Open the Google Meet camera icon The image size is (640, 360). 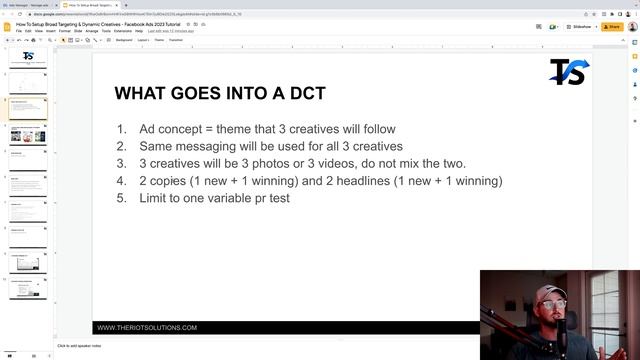coord(552,27)
